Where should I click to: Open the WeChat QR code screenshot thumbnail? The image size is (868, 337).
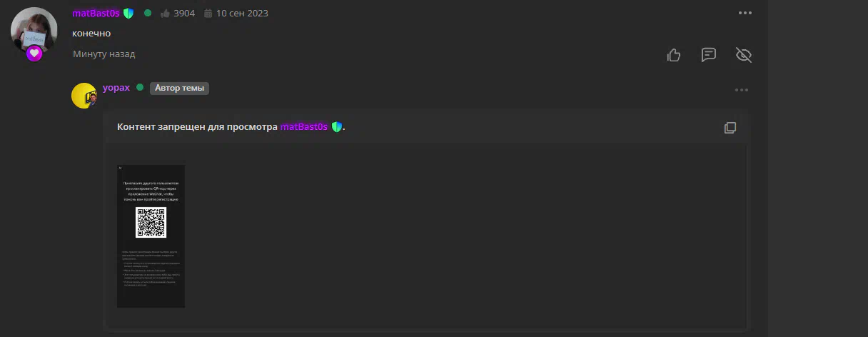151,236
